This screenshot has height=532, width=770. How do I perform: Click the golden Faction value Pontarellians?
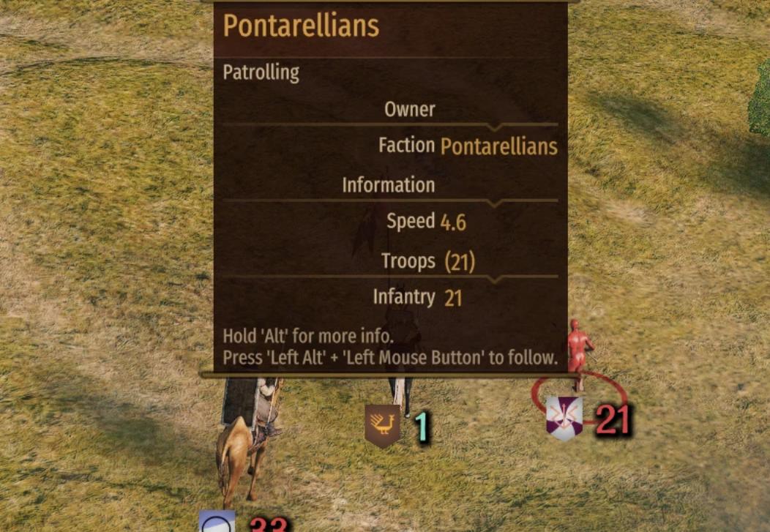click(x=499, y=146)
